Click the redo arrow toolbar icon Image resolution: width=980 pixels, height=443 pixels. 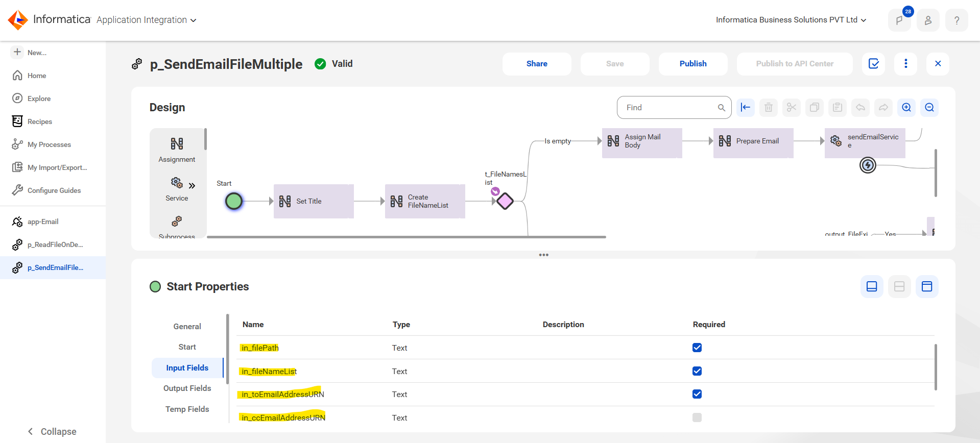(883, 107)
